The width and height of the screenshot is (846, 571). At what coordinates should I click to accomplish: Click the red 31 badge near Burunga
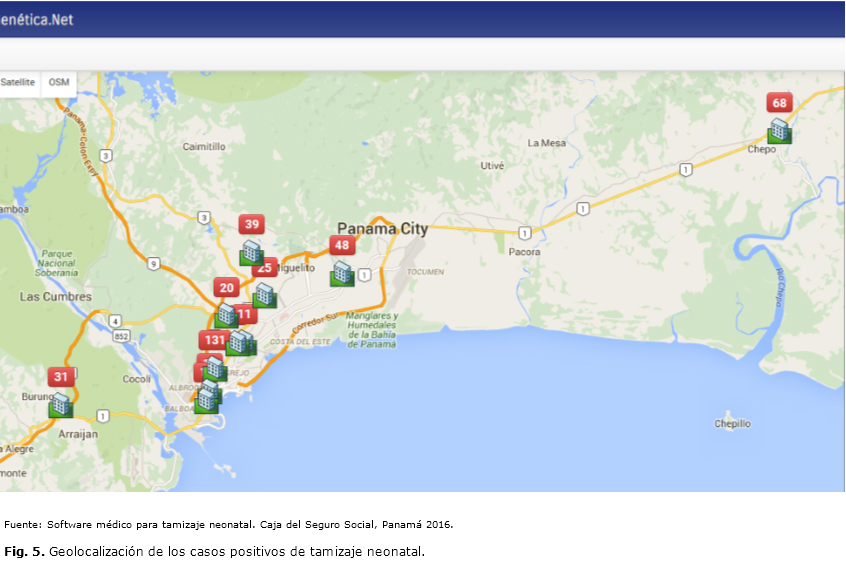coord(61,377)
